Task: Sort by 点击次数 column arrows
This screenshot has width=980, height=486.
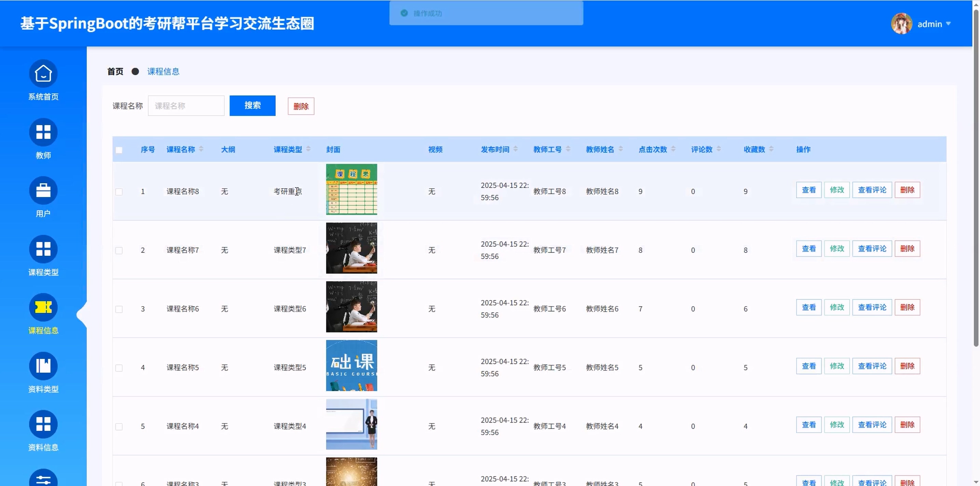Action: [x=673, y=149]
